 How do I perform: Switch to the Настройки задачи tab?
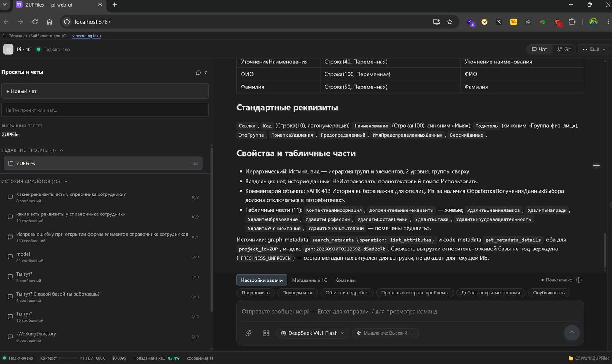coord(262,280)
